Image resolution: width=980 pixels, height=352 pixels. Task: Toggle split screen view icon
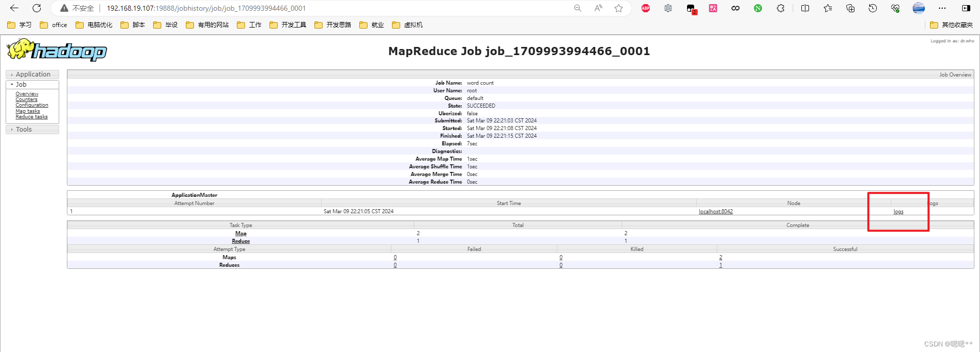(x=805, y=8)
